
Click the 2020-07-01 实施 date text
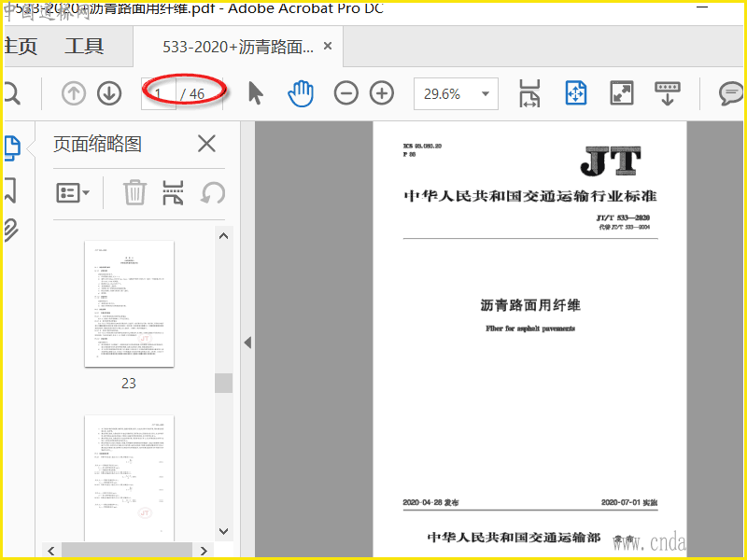(x=629, y=502)
